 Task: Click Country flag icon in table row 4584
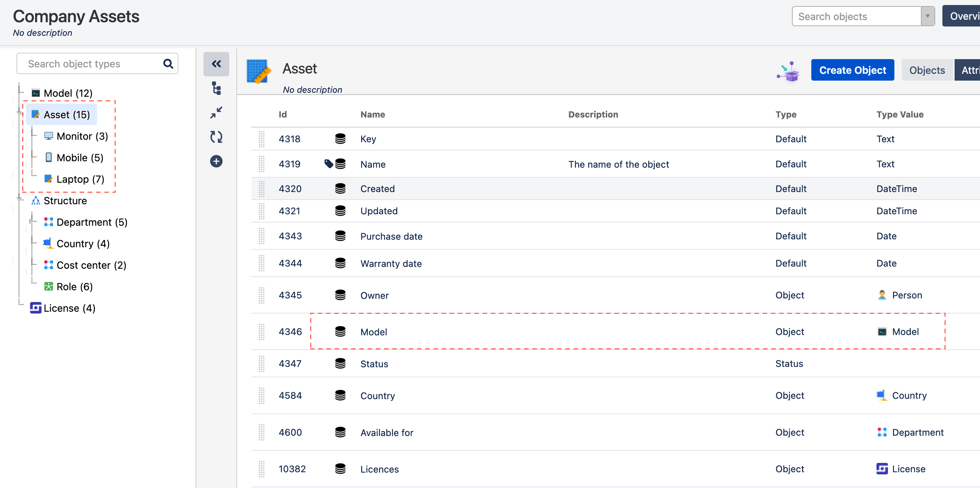click(x=882, y=396)
